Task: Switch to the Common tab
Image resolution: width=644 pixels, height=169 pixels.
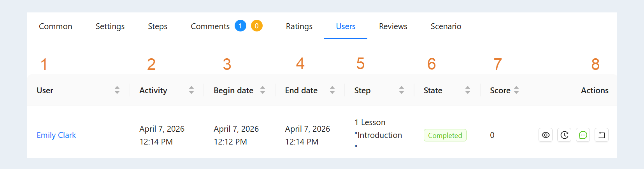Action: [x=56, y=26]
